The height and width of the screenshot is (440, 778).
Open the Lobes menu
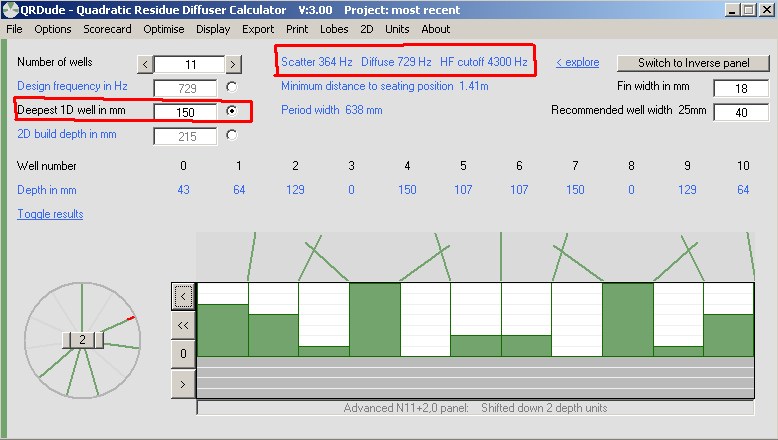tap(334, 29)
